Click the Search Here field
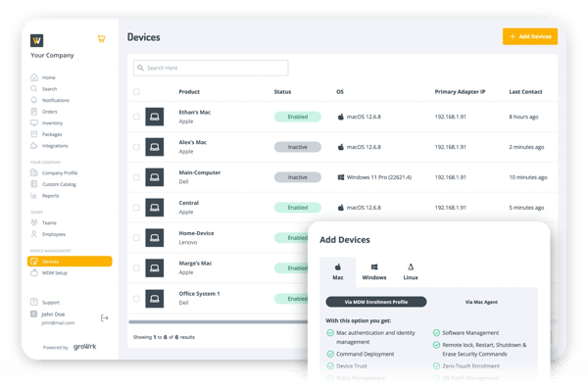The height and width of the screenshot is (386, 588). 211,68
